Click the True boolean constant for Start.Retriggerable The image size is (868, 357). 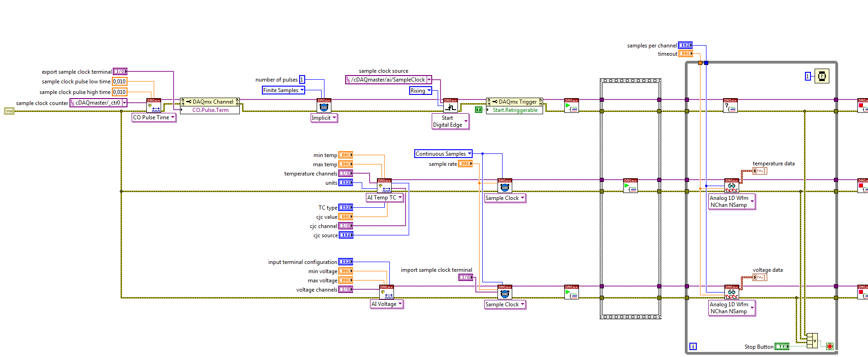tap(479, 110)
